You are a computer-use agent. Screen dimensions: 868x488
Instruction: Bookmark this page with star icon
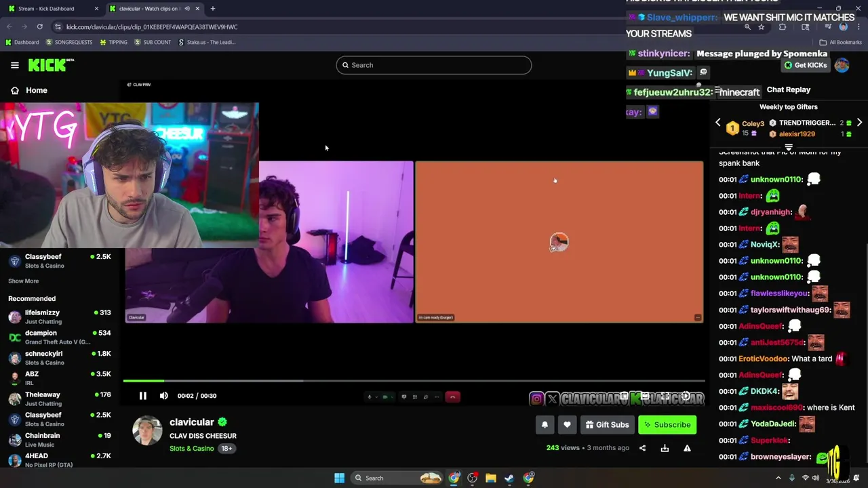[762, 27]
